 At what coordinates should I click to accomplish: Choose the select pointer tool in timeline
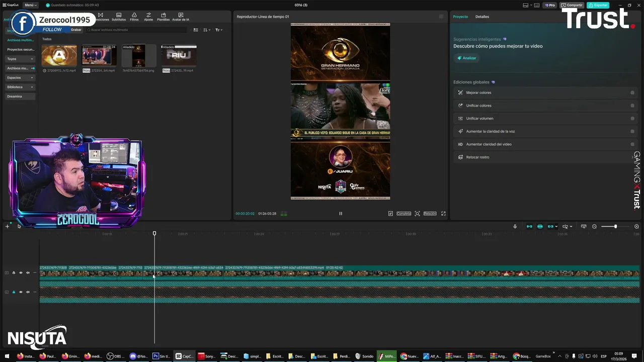point(19,226)
